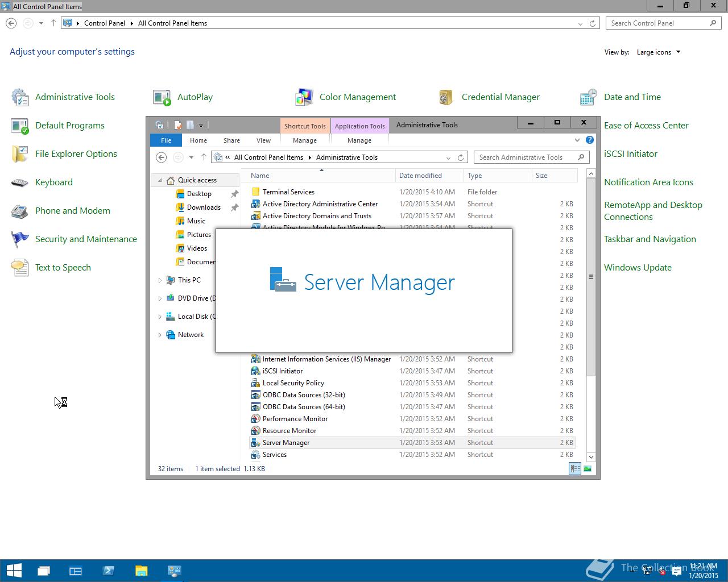Open Text to Speech settings
This screenshot has height=582, width=728.
[51, 268]
